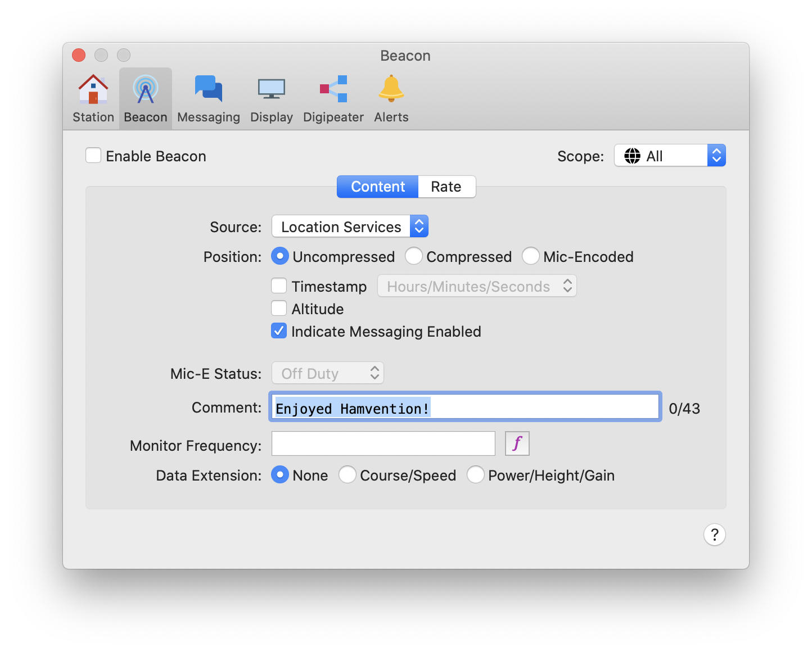Screen dimensions: 812x652
Task: Set Data Extension to None
Action: [x=280, y=475]
